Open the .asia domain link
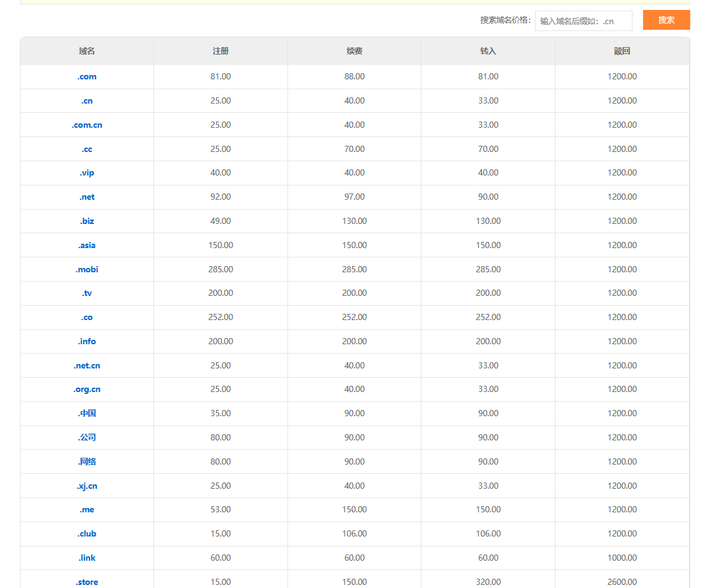 click(86, 246)
